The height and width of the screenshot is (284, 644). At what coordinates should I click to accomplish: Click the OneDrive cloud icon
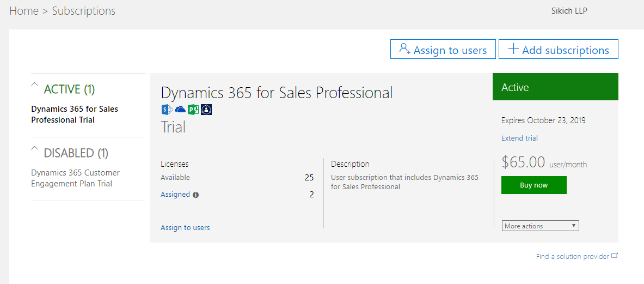tap(180, 110)
